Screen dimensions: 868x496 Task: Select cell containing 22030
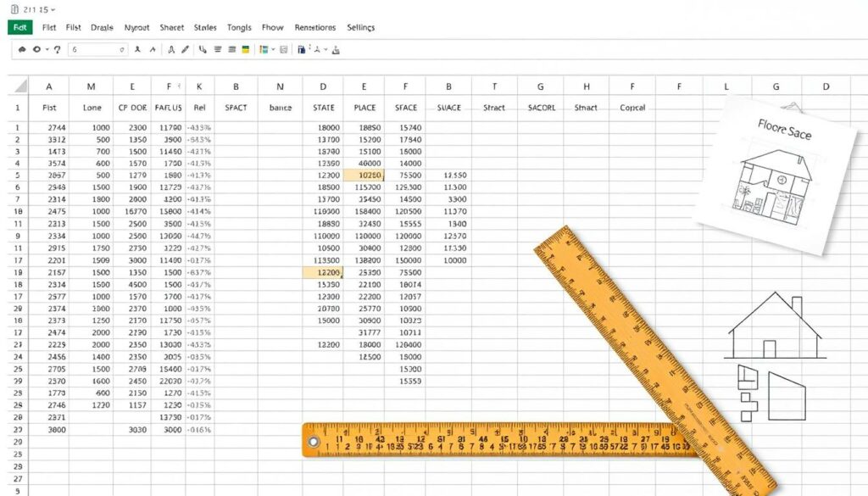tap(169, 381)
